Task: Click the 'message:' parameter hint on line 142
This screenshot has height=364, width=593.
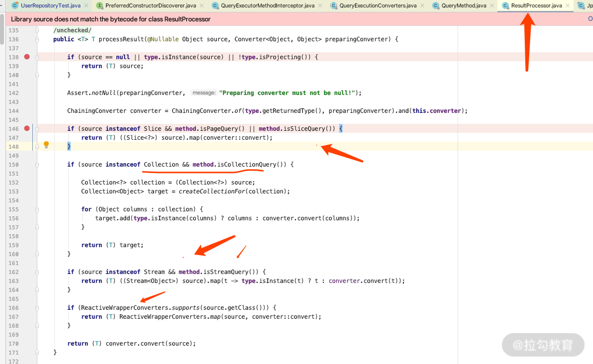Action: pos(204,93)
